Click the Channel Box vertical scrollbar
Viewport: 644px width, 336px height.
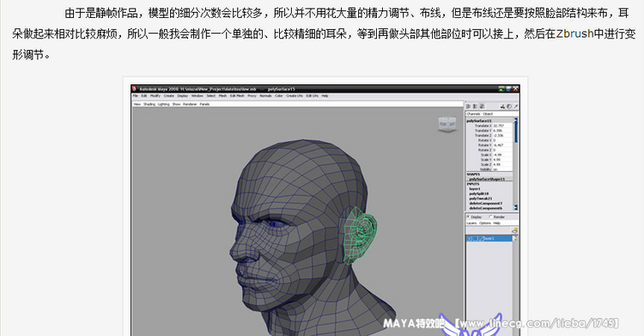coord(516,164)
